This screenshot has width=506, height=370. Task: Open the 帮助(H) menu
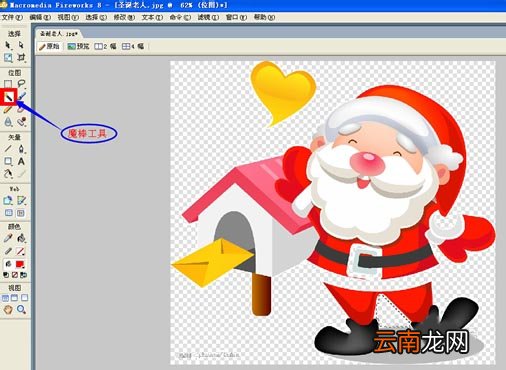coord(264,17)
